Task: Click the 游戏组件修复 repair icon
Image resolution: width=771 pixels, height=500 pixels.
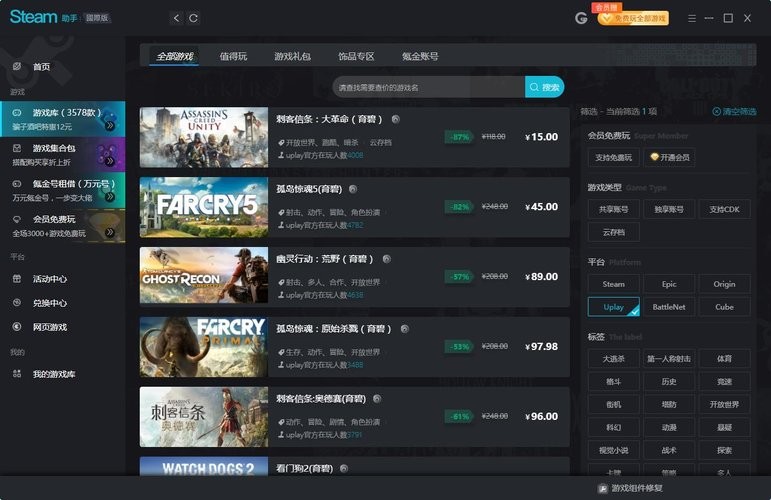Action: click(602, 488)
